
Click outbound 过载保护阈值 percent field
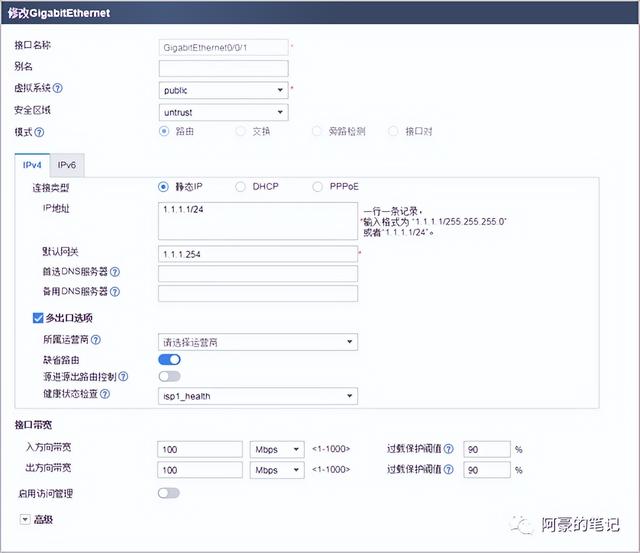(487, 470)
